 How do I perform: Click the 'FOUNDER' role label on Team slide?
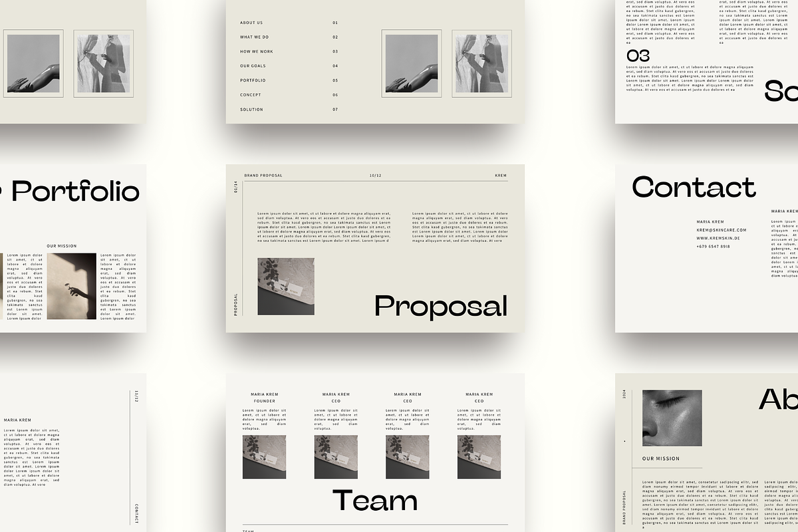[x=264, y=401]
